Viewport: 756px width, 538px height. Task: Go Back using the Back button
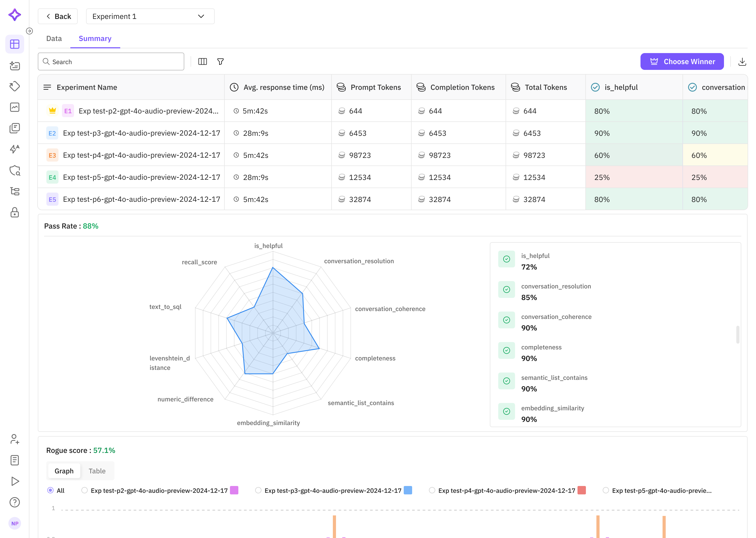pyautogui.click(x=58, y=16)
